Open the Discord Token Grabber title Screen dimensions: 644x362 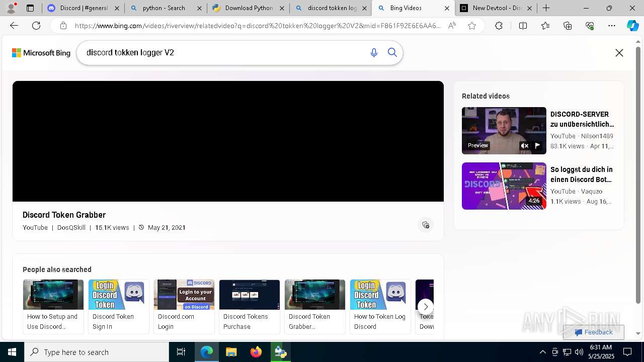point(64,215)
